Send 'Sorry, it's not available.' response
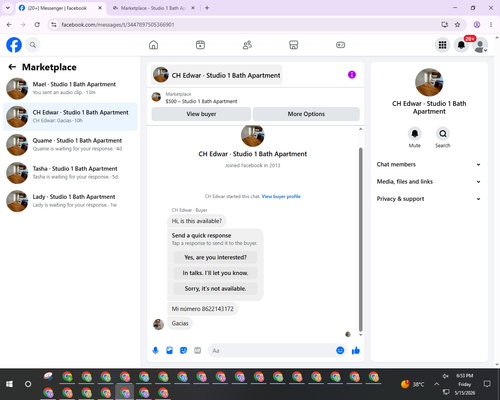Screen dimensions: 500x400 [x=215, y=289]
